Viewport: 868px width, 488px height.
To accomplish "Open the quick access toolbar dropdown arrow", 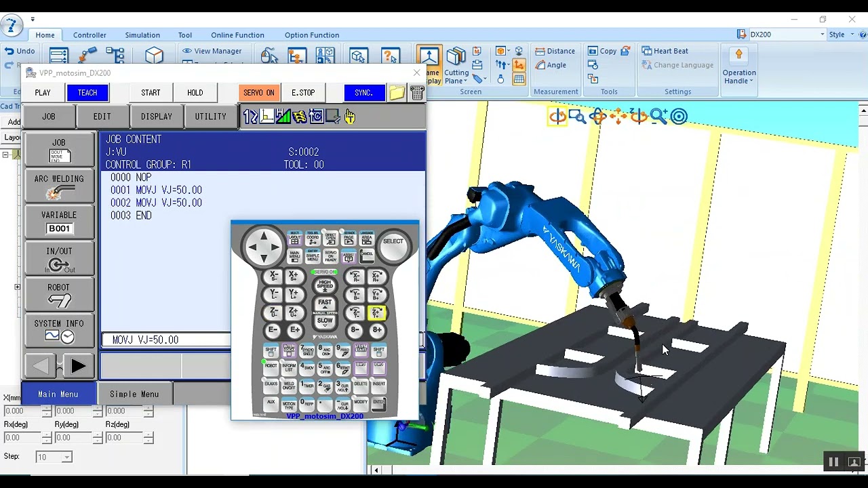I will (33, 19).
